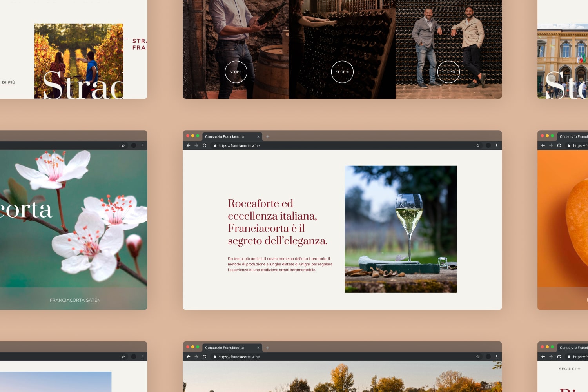Click reload icon in the orange fruit browser

coord(559,145)
